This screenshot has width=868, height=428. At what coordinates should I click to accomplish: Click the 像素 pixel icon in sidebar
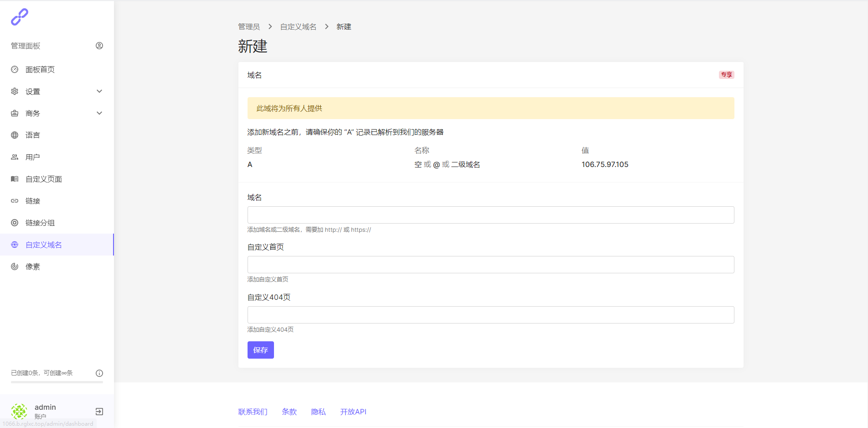click(x=15, y=266)
